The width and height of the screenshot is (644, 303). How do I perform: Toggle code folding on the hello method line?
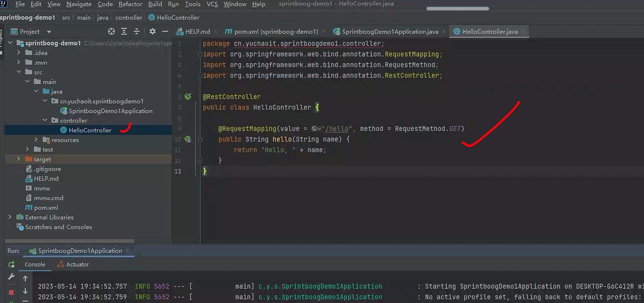click(x=200, y=140)
